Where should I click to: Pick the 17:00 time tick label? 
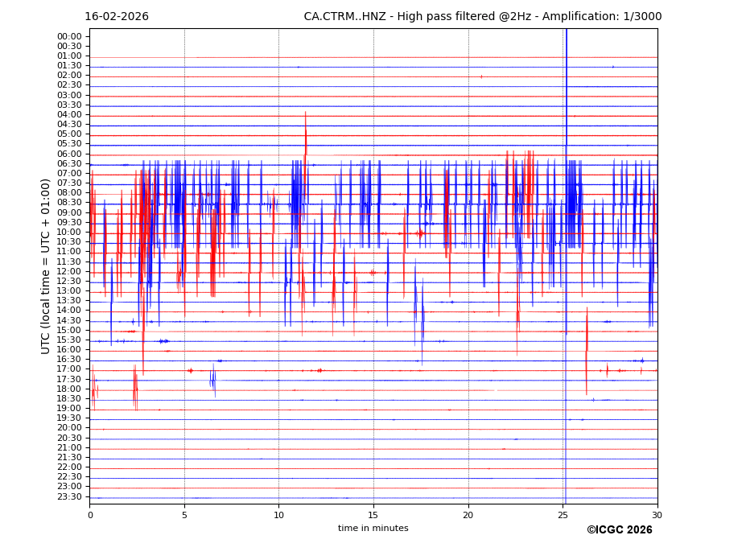(x=69, y=369)
